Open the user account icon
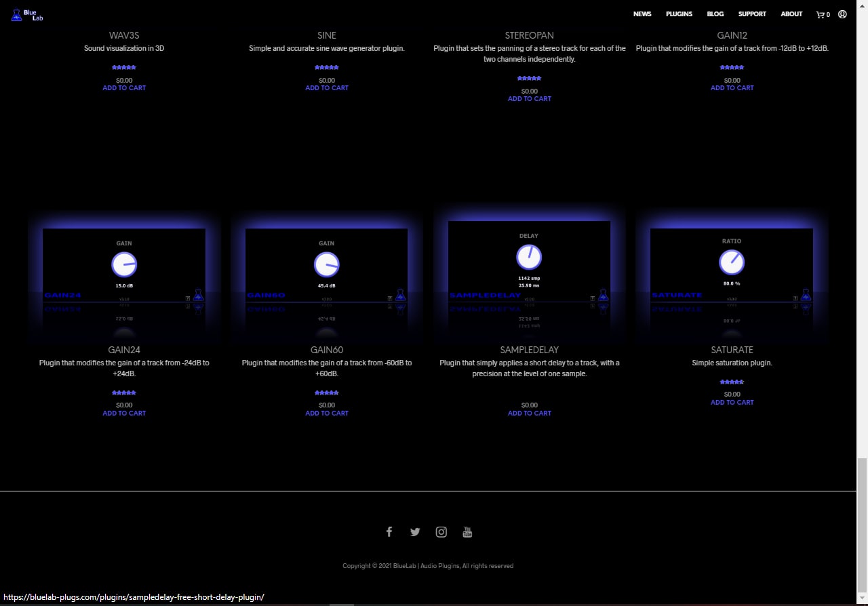Viewport: 868px width, 606px height. tap(842, 14)
